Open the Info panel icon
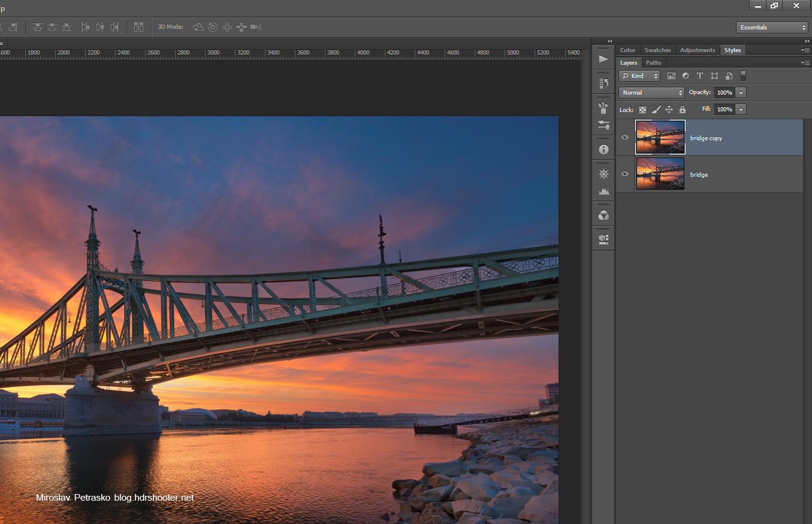Image resolution: width=812 pixels, height=524 pixels. [x=603, y=149]
